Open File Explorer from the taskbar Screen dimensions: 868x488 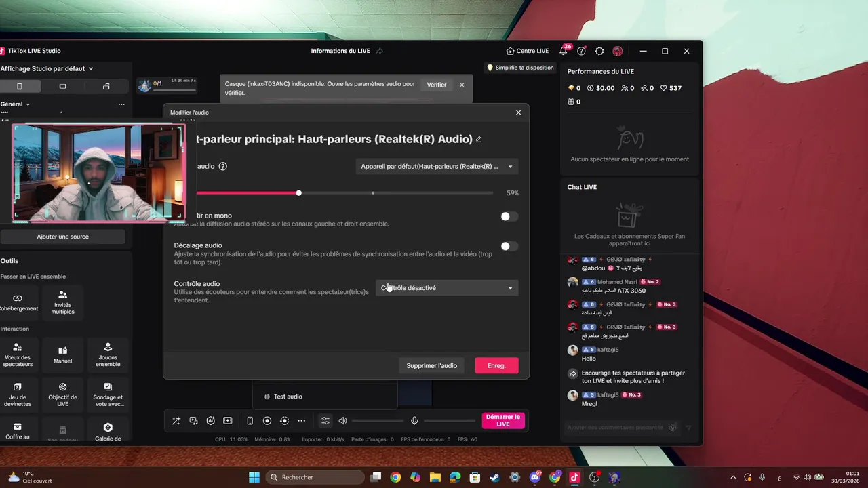click(x=435, y=477)
